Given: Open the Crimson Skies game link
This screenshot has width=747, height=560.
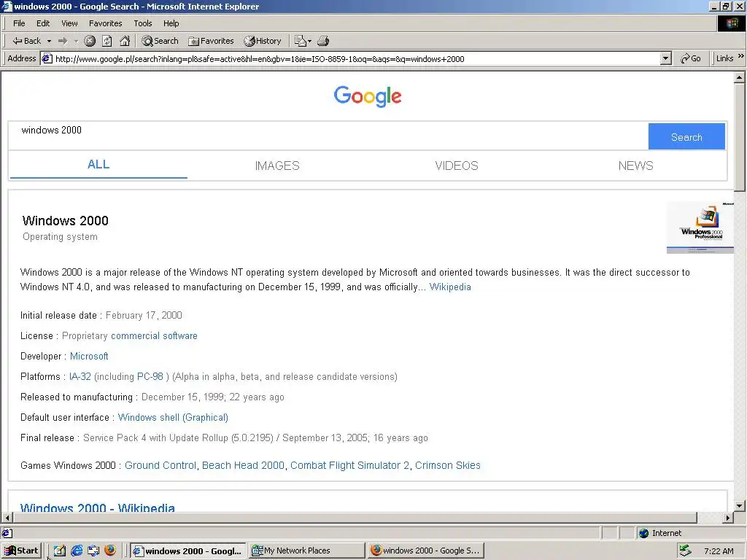Looking at the screenshot, I should (447, 465).
